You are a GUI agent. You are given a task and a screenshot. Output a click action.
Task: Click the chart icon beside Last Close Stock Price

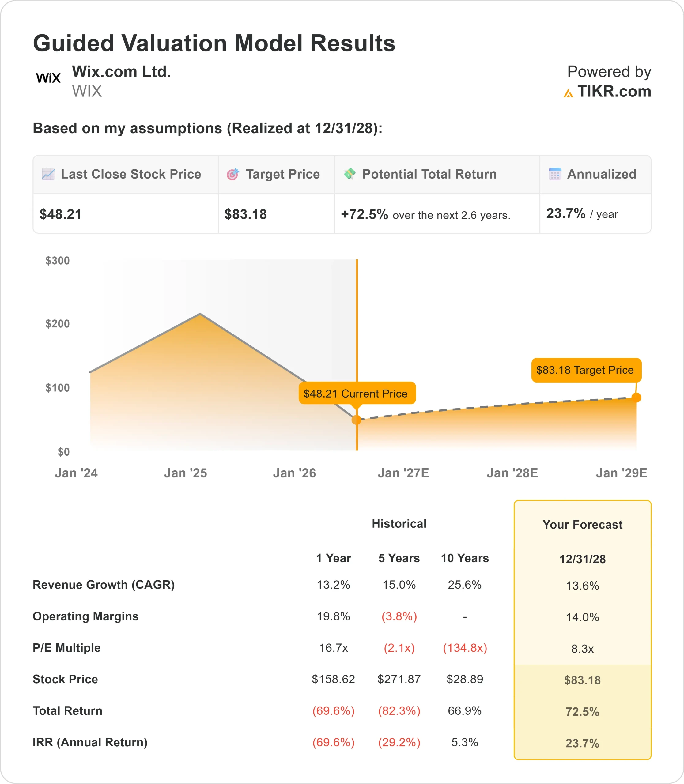[48, 174]
